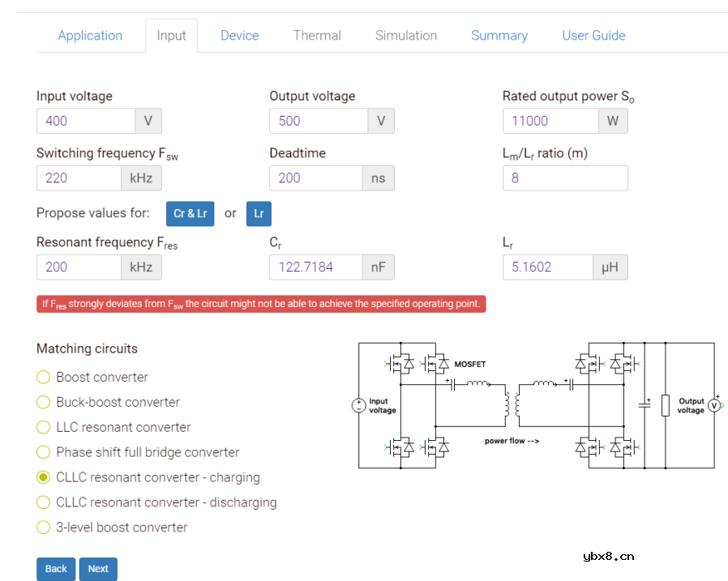Select Phase shift full bridge converter
Screen dimensions: 728x581
click(x=44, y=452)
